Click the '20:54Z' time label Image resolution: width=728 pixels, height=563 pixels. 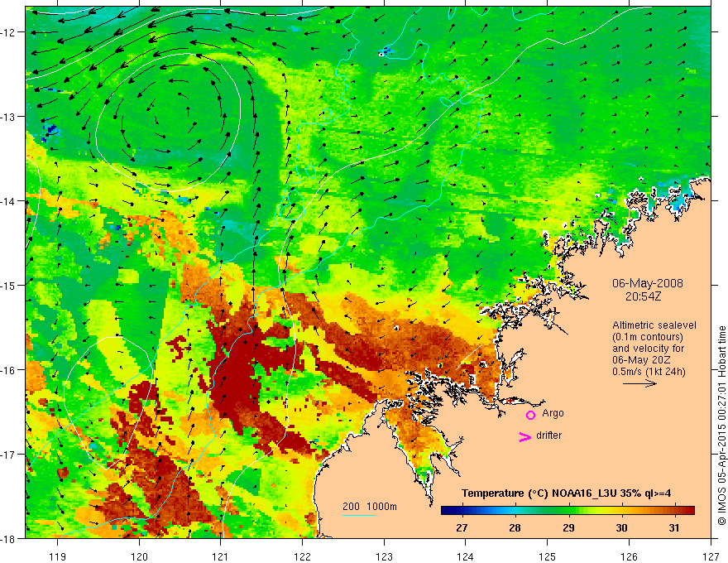coord(643,296)
